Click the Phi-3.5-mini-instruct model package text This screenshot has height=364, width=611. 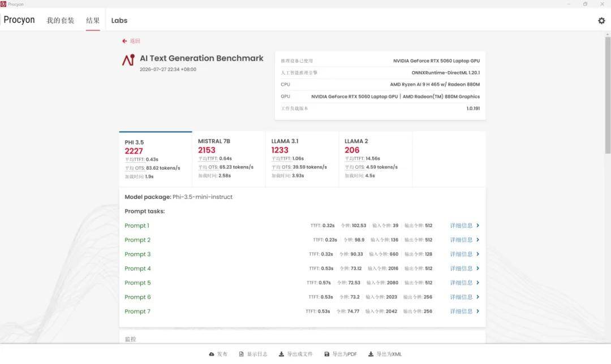[203, 197]
